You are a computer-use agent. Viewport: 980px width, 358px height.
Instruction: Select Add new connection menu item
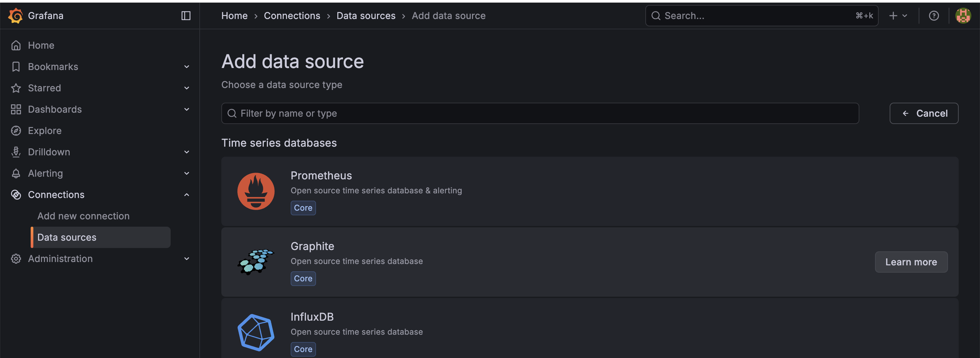(83, 216)
